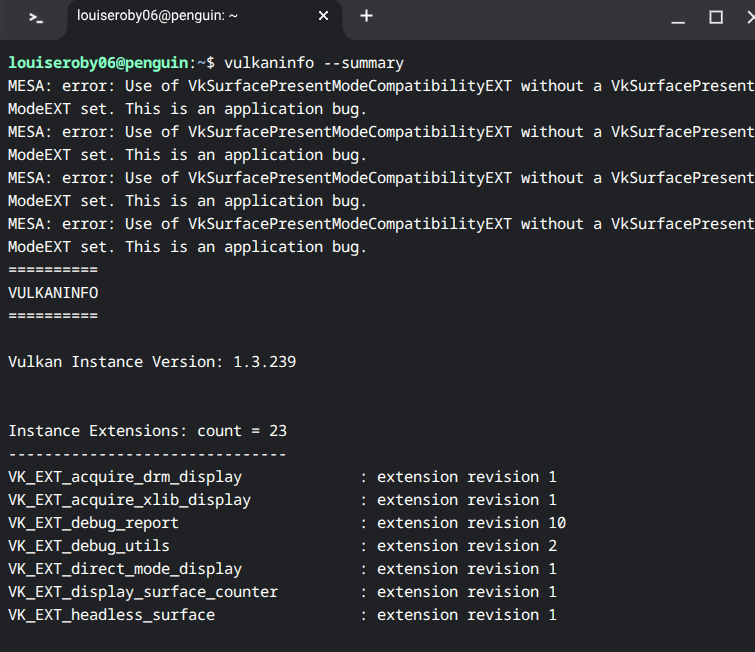Screen dimensions: 755x652
Task: Click the terminal prompt icon in the tab
Action: pos(36,17)
